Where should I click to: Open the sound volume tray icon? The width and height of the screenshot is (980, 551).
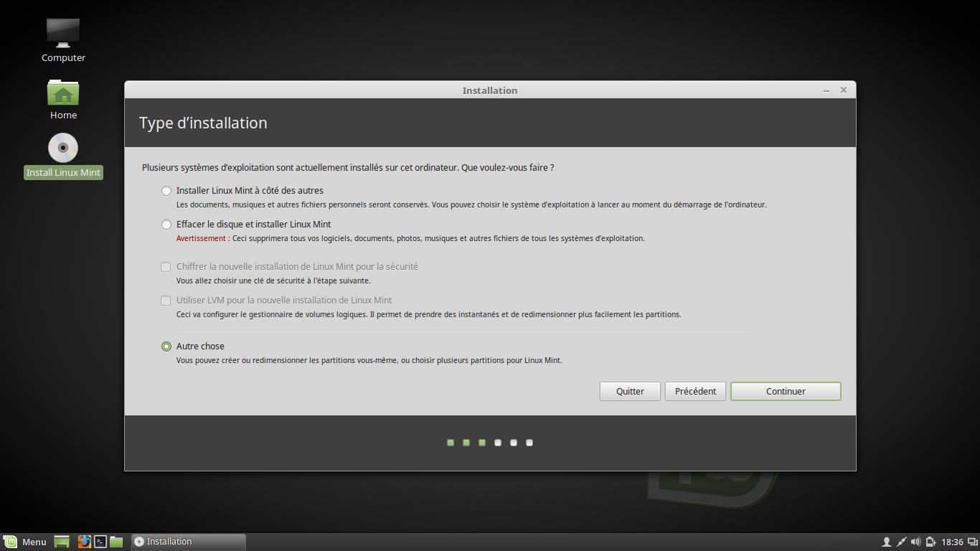coord(915,542)
